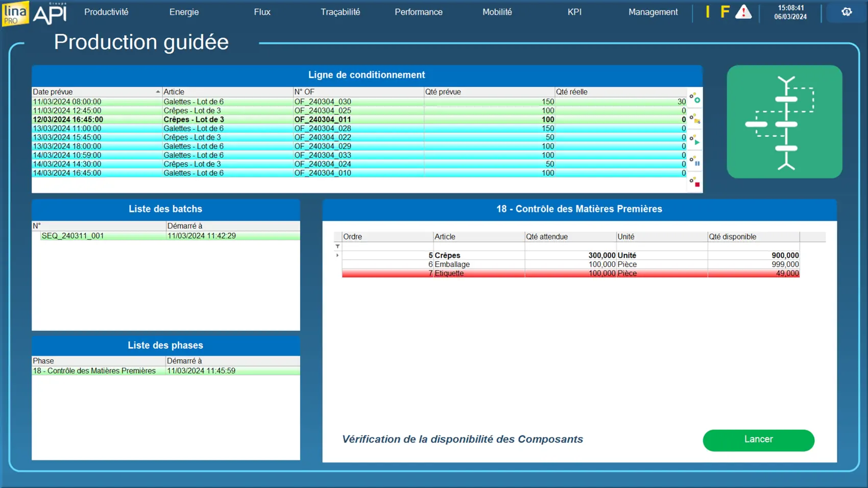Sort by Date prévue column header

tap(95, 92)
